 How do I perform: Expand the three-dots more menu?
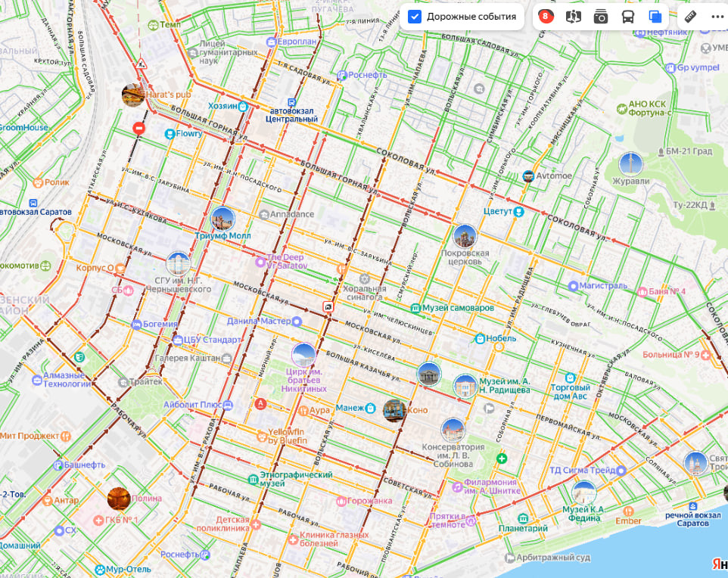pyautogui.click(x=717, y=17)
